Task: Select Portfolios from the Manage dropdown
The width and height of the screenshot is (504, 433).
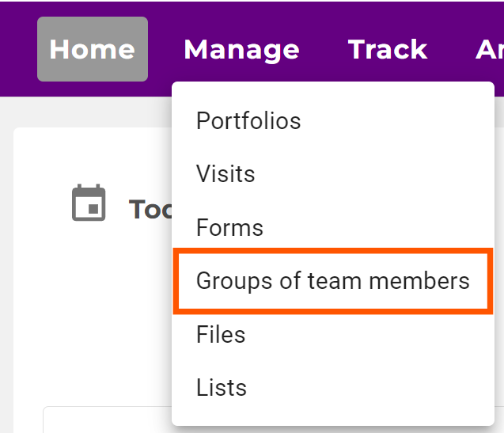Action: click(x=248, y=121)
